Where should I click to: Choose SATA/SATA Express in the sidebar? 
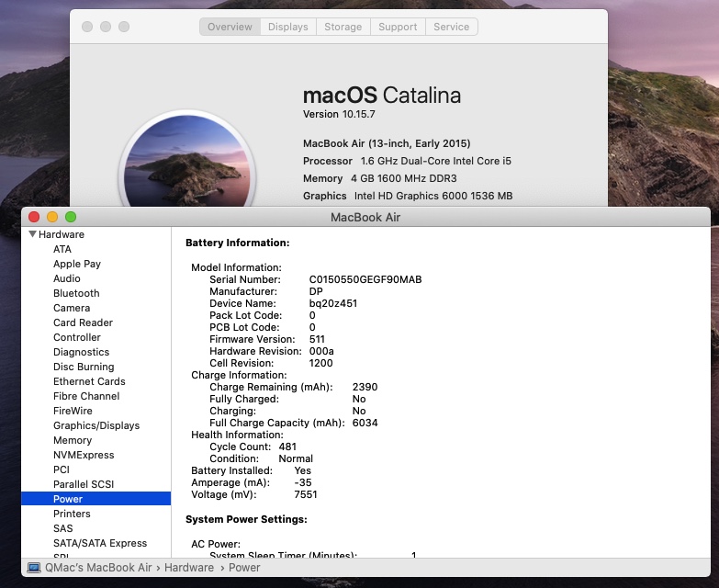pyautogui.click(x=100, y=543)
